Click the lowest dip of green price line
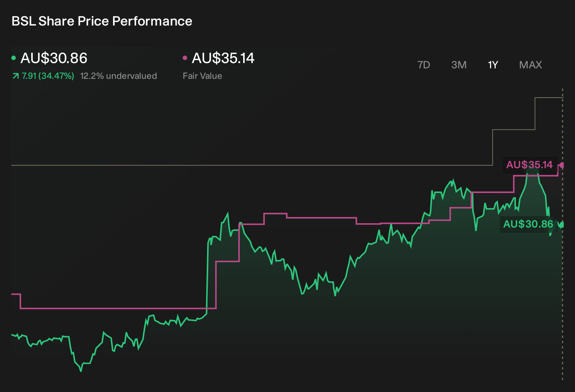Viewport: 575px width, 392px height. pos(81,371)
